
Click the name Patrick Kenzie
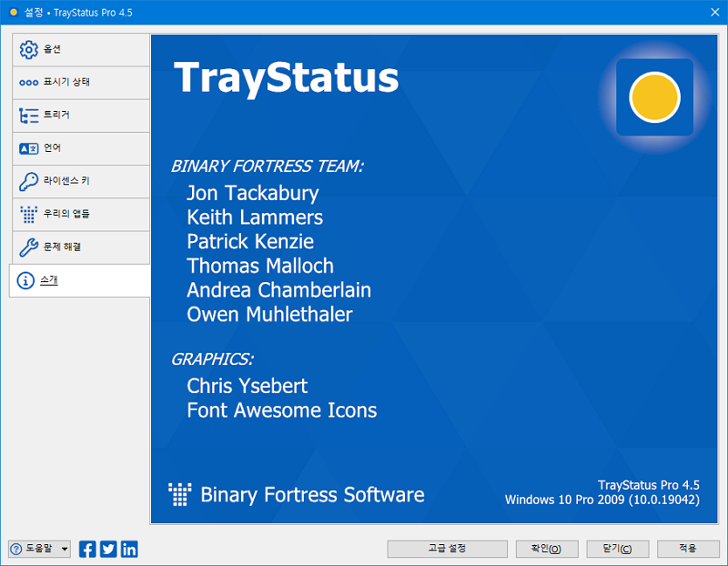(x=250, y=241)
